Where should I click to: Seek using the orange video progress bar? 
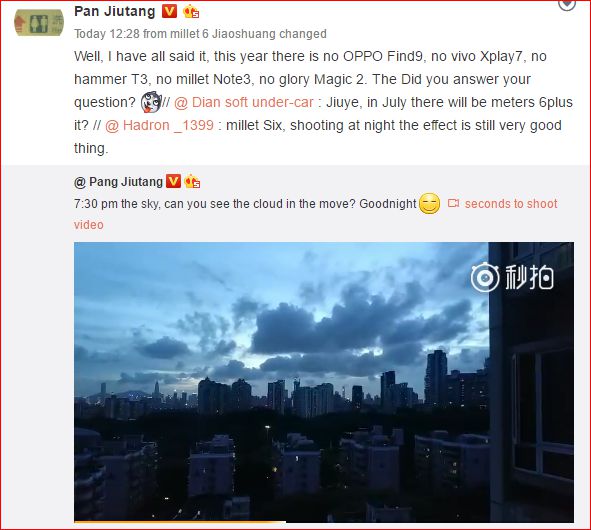180,522
